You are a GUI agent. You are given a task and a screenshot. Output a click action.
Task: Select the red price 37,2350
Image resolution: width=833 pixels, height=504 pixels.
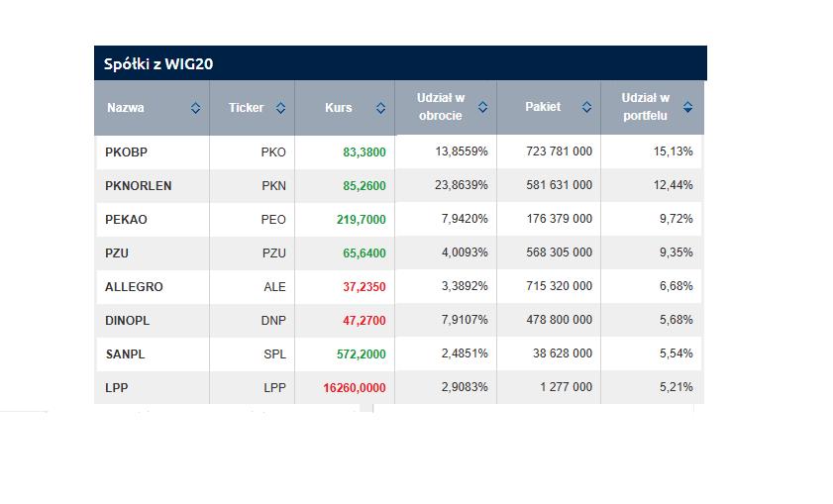click(364, 287)
